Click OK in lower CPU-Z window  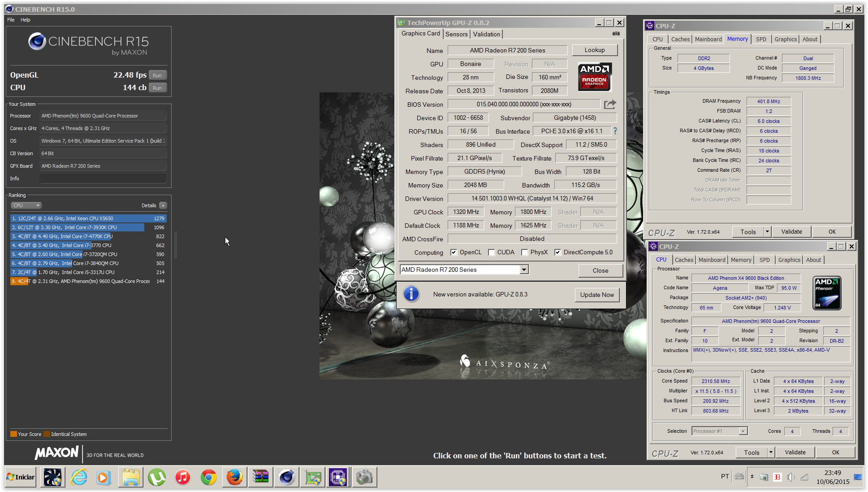pos(835,453)
